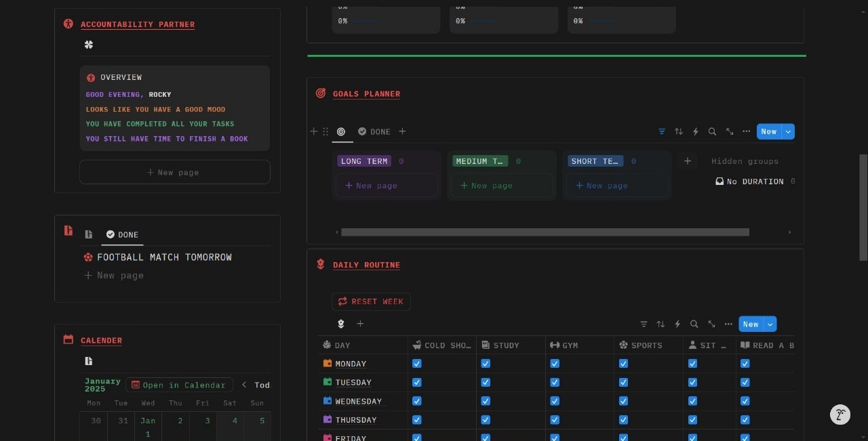The width and height of the screenshot is (868, 441).
Task: Click the LONG TERM group label
Action: coord(364,161)
